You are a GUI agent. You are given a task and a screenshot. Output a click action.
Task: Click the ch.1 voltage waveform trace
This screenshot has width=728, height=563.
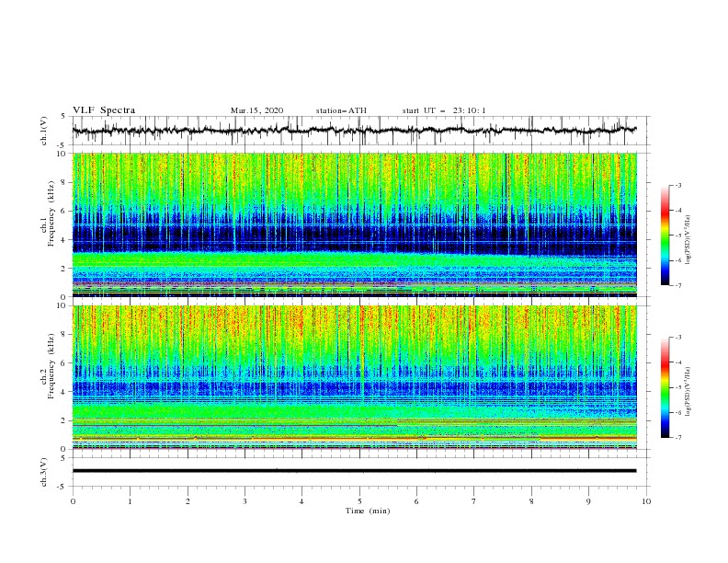coord(354,131)
